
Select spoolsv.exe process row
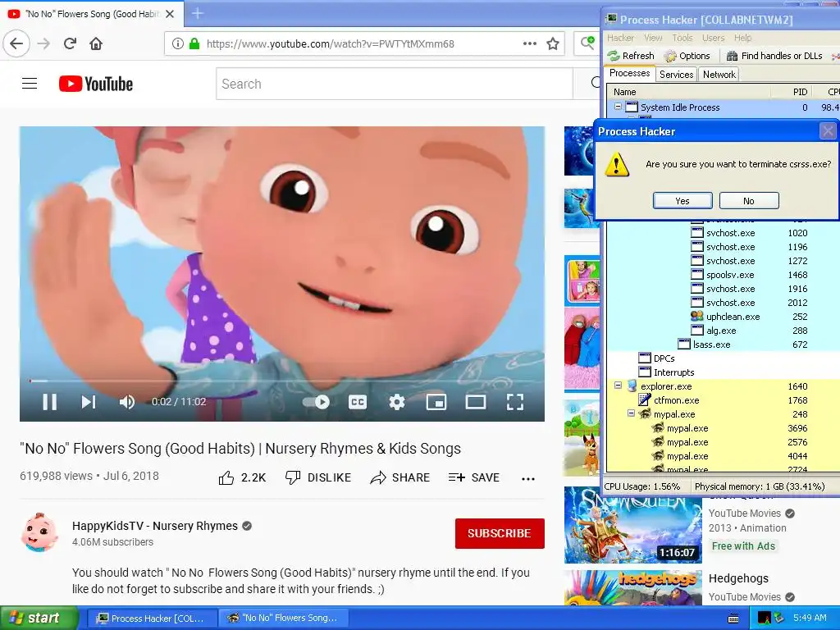click(x=724, y=275)
